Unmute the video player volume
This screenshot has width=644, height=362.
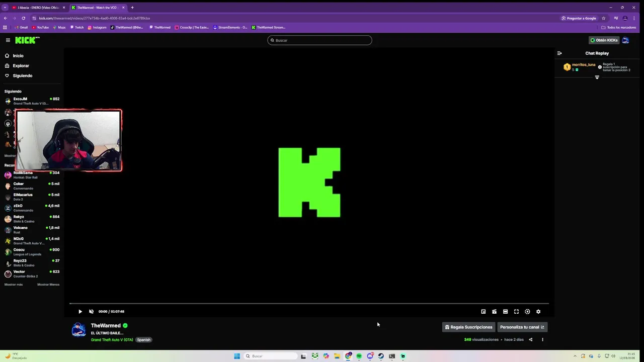(x=91, y=312)
